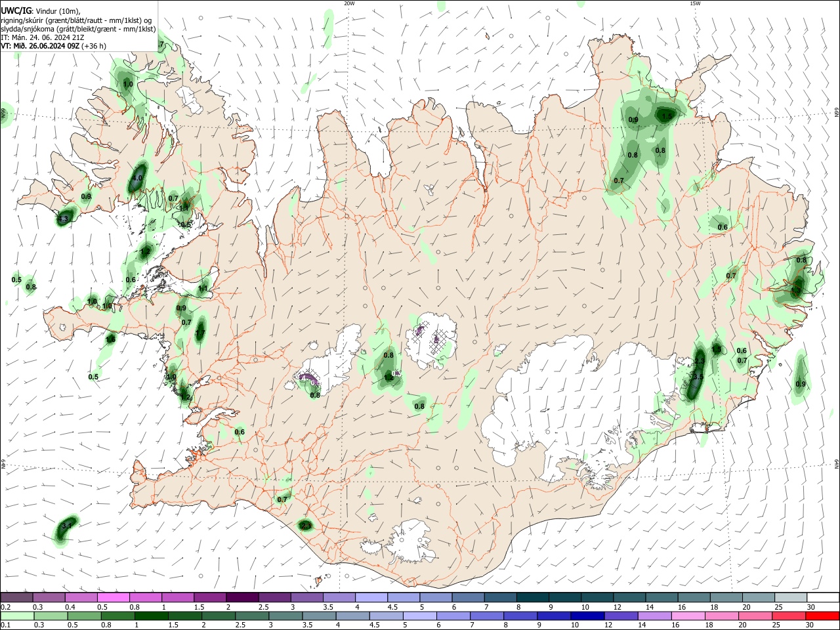Click the "0.4" label under upper legend
840x630 pixels.
pos(70,607)
